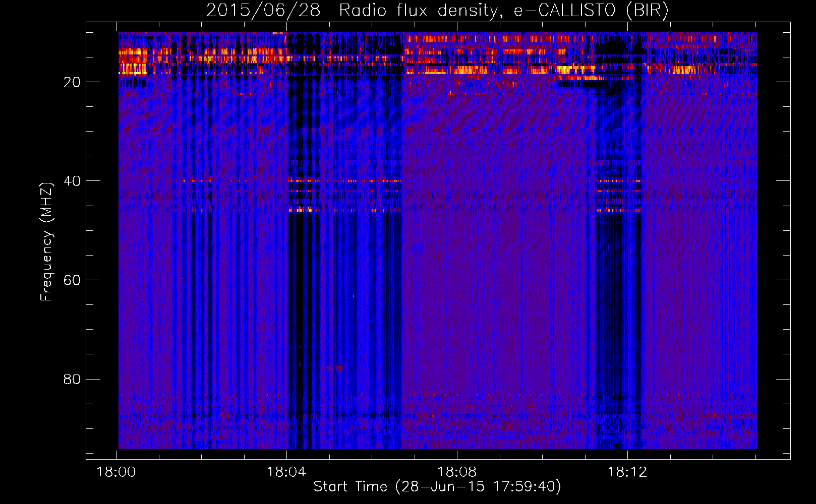The width and height of the screenshot is (816, 504).
Task: Click the '18:00' time tick label
Action: click(116, 472)
